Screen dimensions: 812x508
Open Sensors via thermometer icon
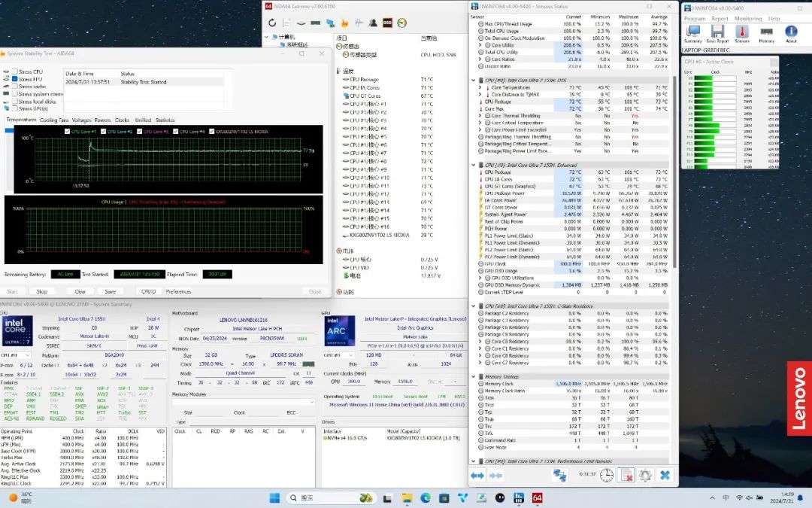(x=742, y=32)
